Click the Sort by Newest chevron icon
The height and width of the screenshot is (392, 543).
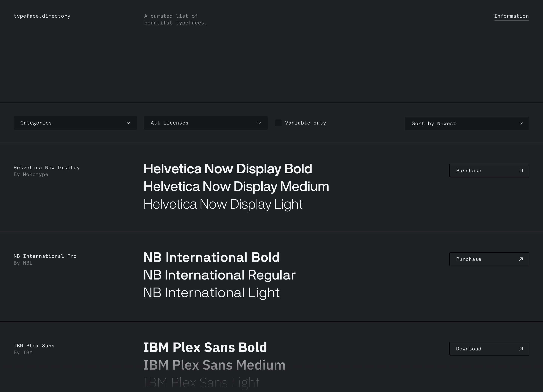pyautogui.click(x=521, y=123)
